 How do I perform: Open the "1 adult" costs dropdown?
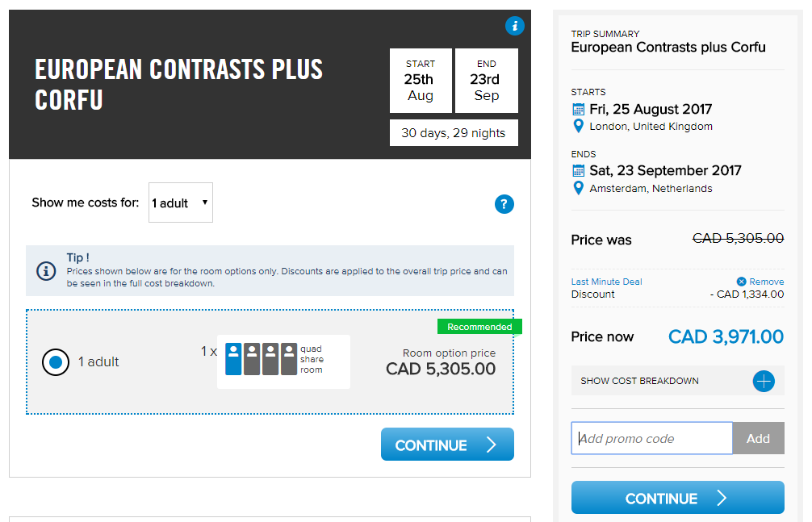pyautogui.click(x=181, y=203)
